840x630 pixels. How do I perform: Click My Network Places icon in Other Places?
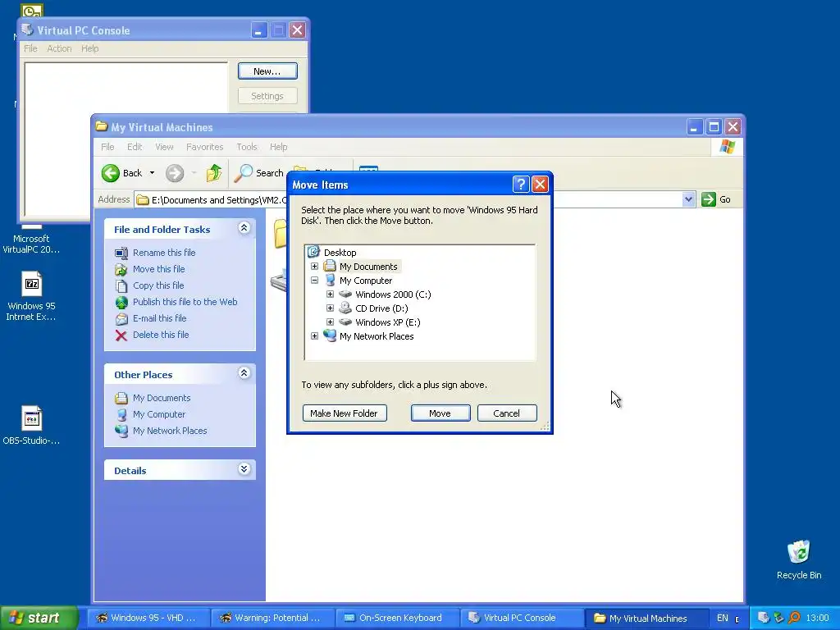tap(121, 431)
